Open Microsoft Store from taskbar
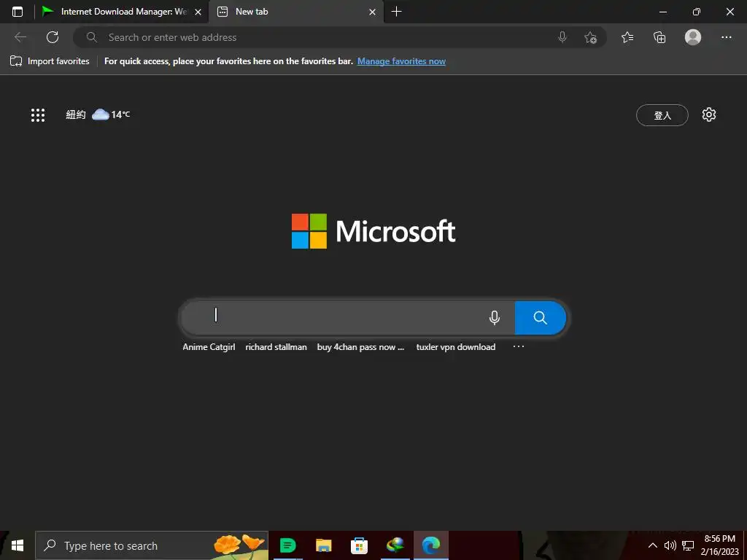The width and height of the screenshot is (747, 560). coord(359,545)
